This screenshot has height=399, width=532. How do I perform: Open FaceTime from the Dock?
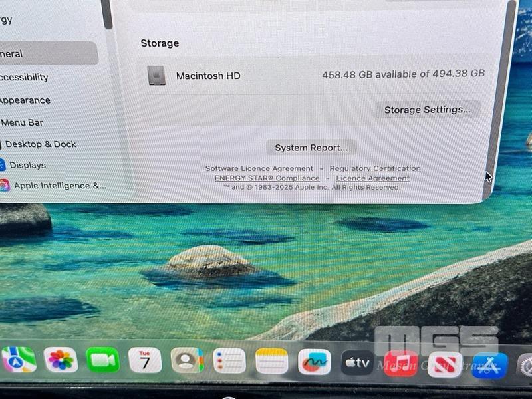point(103,360)
